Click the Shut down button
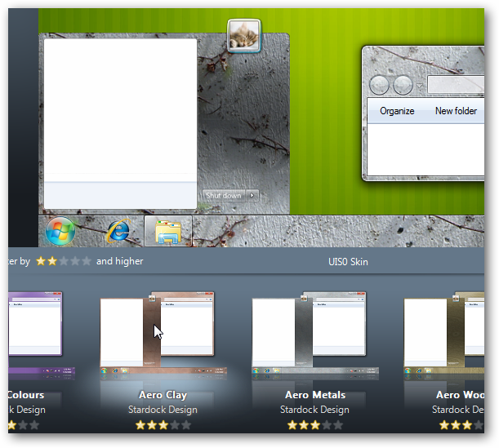 (x=224, y=196)
